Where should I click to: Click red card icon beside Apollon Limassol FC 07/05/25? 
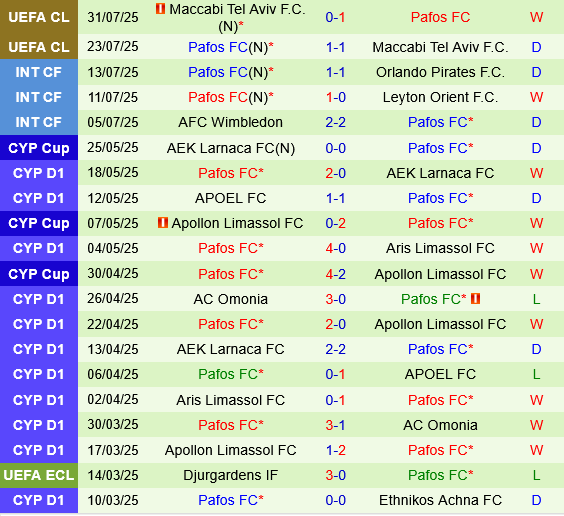click(163, 223)
